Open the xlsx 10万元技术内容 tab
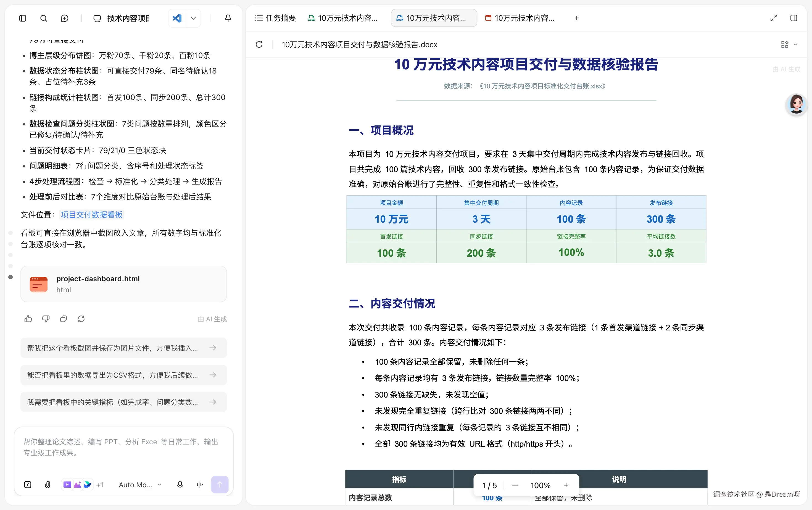812x510 pixels. pos(343,18)
